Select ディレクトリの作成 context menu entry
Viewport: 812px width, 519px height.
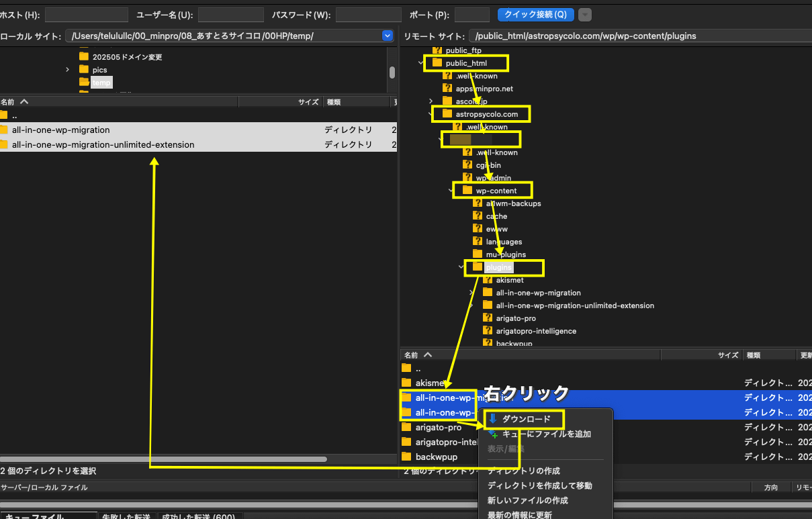[x=523, y=471]
